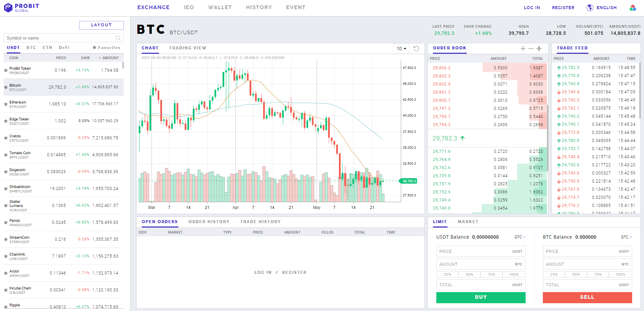This screenshot has width=644, height=311.
Task: Open the Exchange menu
Action: pos(153,7)
